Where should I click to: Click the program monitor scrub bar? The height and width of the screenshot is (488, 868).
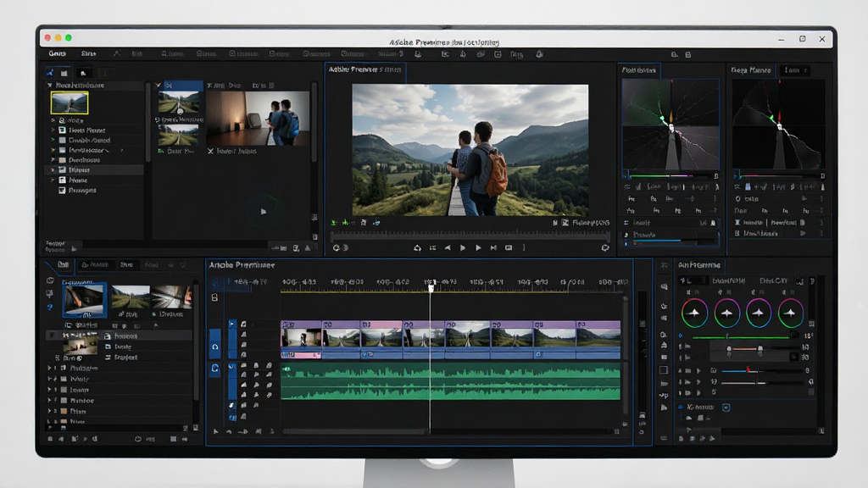click(470, 236)
